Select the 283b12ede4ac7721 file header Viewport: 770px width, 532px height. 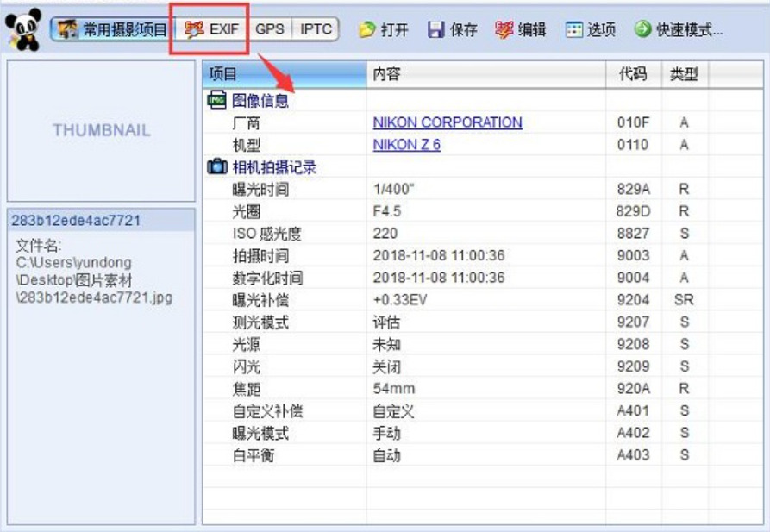click(101, 220)
